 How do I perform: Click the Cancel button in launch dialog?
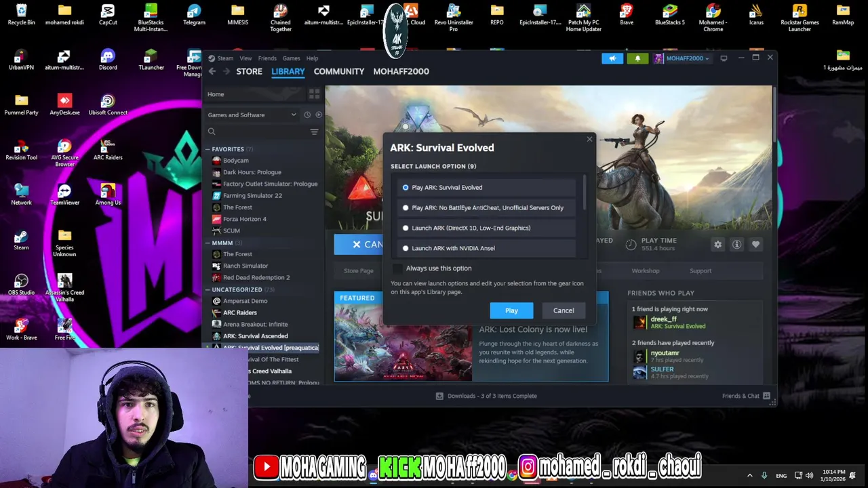click(x=564, y=310)
